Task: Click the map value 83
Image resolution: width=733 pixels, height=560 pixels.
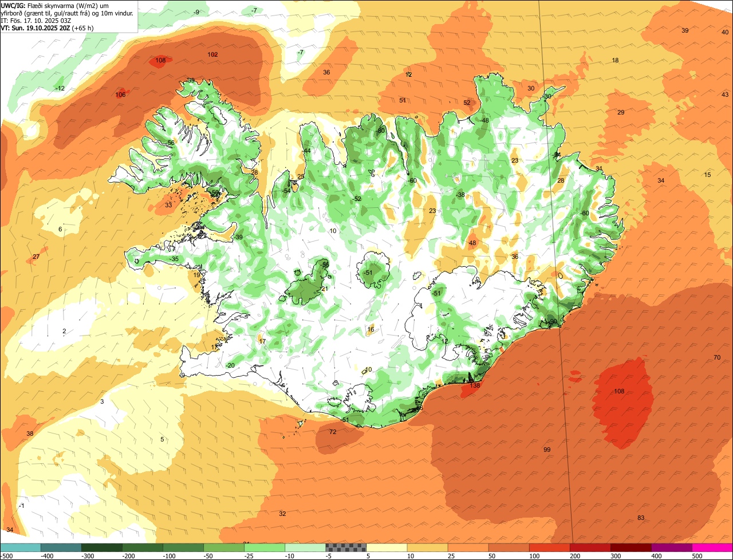Action: coord(641,518)
